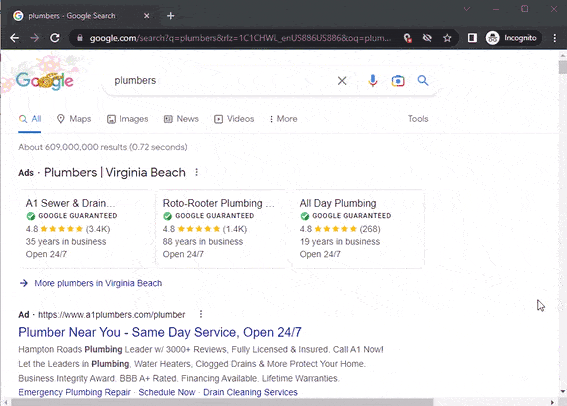
Task: Open More plumbers in Virginia Beach link
Action: pos(98,283)
